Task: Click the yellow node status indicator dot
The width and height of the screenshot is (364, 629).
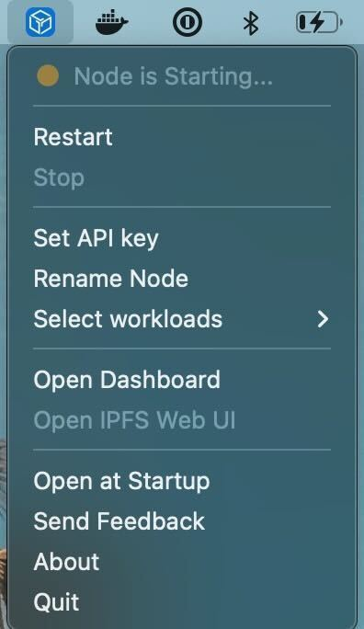Action: pyautogui.click(x=48, y=75)
